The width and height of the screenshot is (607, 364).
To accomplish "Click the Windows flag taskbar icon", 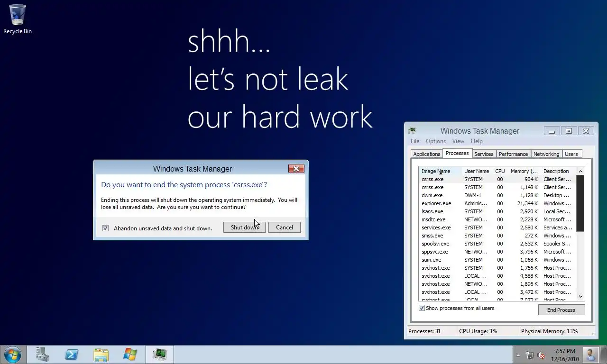I will [130, 355].
